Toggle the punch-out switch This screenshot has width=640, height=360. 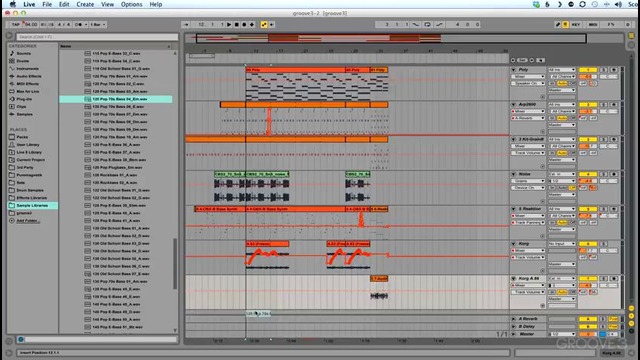coord(439,24)
